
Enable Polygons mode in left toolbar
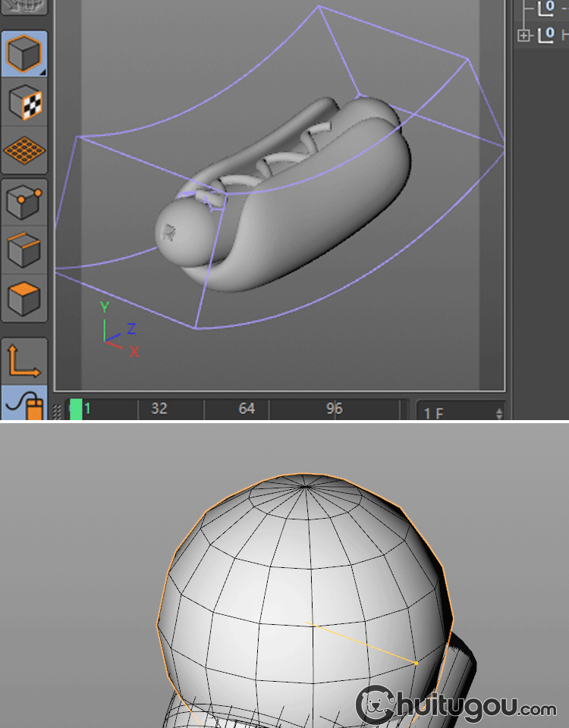[24, 297]
